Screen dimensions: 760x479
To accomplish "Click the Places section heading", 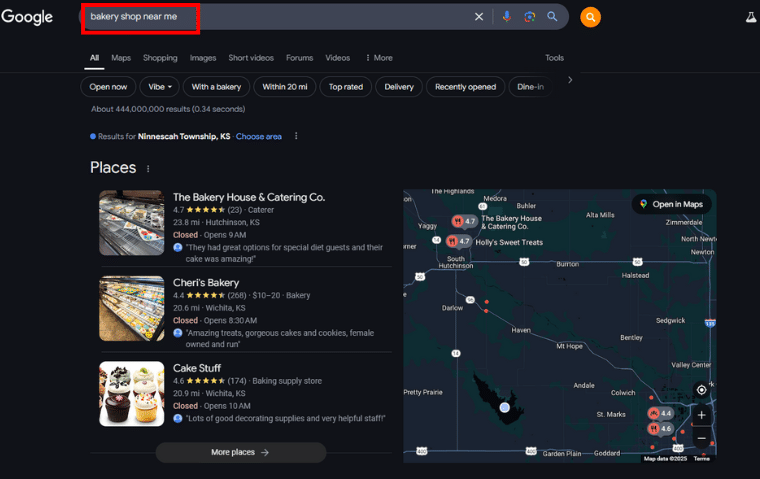I will click(113, 168).
